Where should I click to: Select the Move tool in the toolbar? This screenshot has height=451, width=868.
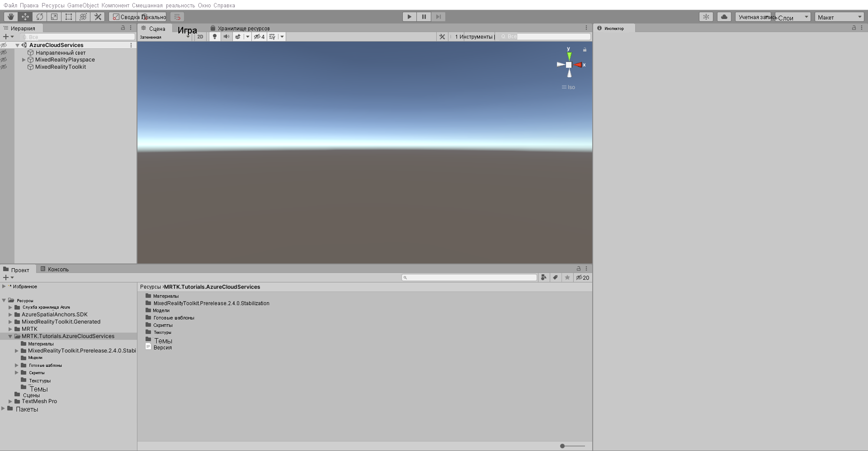coord(25,16)
